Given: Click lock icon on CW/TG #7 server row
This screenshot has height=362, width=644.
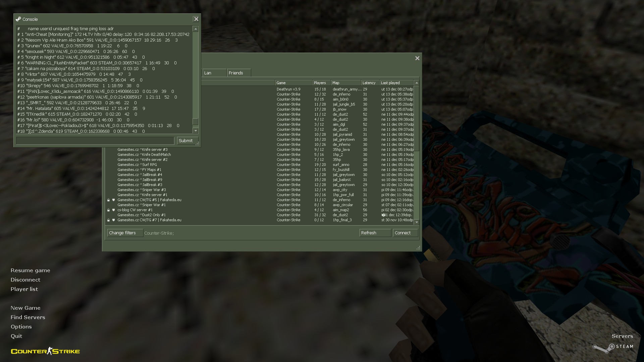Looking at the screenshot, I should (108, 220).
